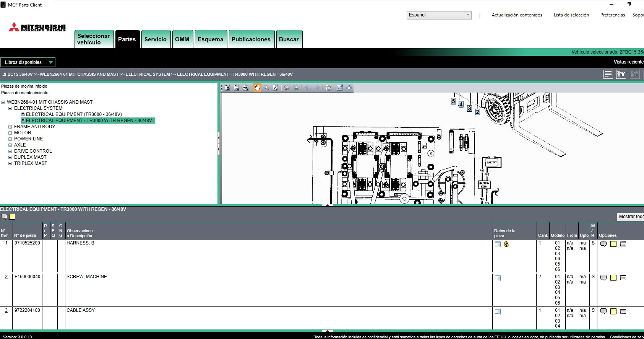Screen dimensions: 644x339
Task: Click yellow note swatch in HARNESS, B row
Action: click(x=613, y=244)
